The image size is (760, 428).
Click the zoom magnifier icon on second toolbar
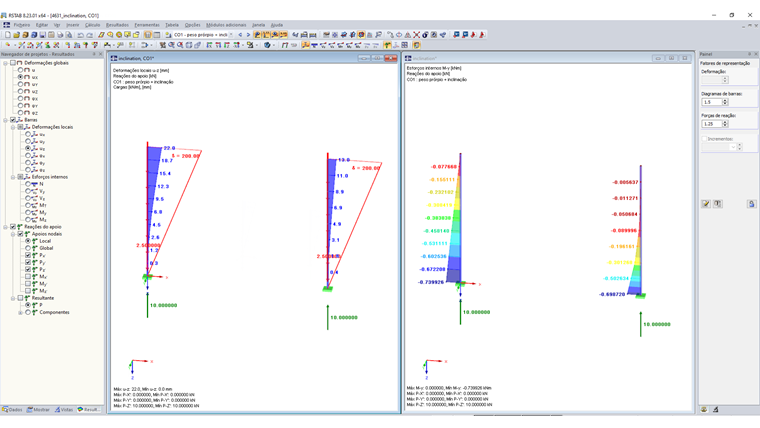[x=171, y=45]
